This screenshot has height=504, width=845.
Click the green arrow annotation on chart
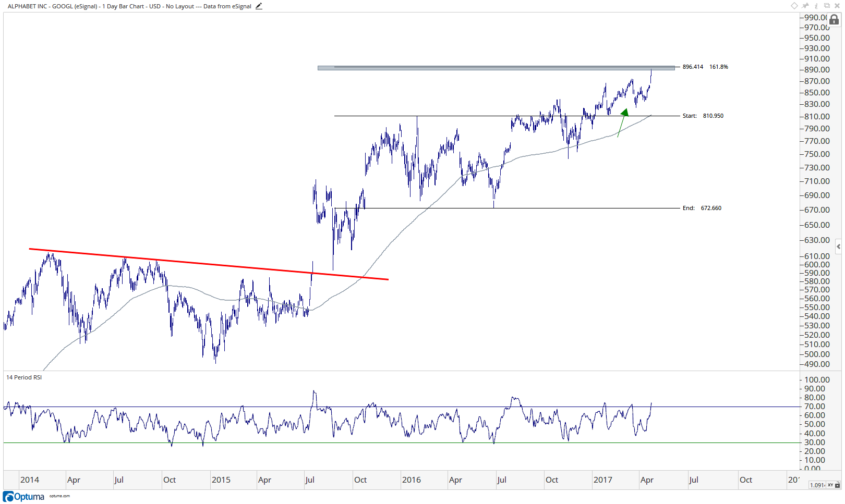pyautogui.click(x=623, y=122)
